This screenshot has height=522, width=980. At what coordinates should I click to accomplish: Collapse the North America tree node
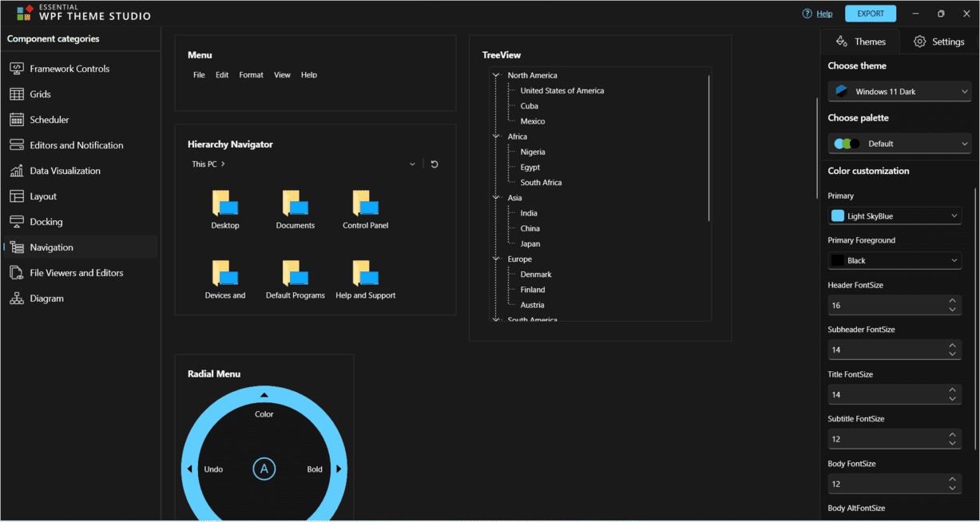pyautogui.click(x=496, y=76)
